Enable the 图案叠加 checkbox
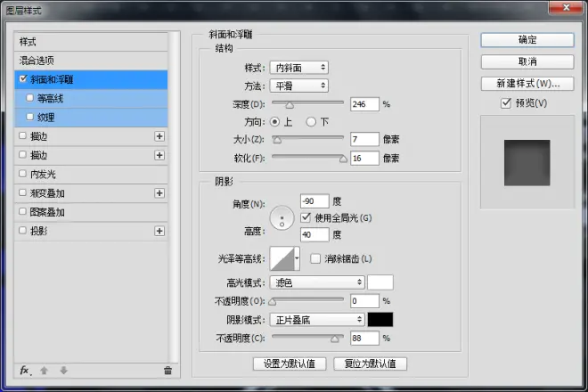 click(22, 211)
